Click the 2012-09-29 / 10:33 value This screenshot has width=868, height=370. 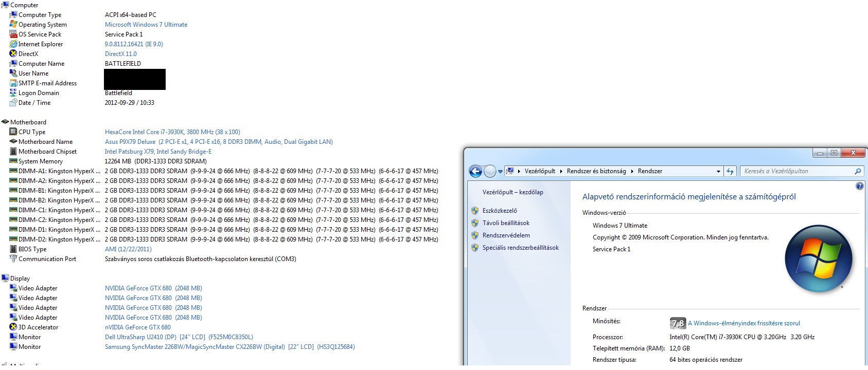130,103
